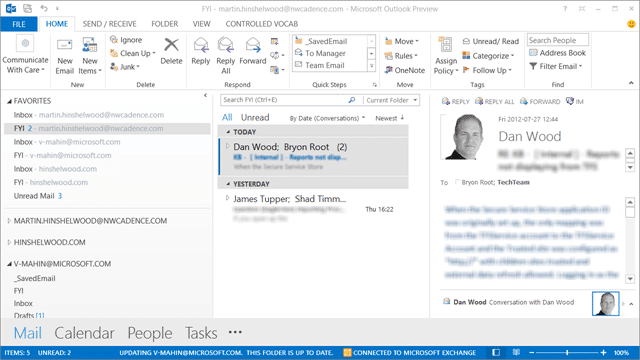640x360 pixels.
Task: Click FORWARD in the reading pane
Action: click(x=540, y=101)
